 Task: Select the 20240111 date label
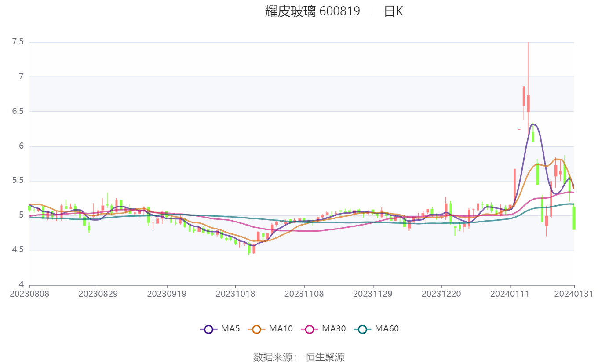pyautogui.click(x=510, y=294)
